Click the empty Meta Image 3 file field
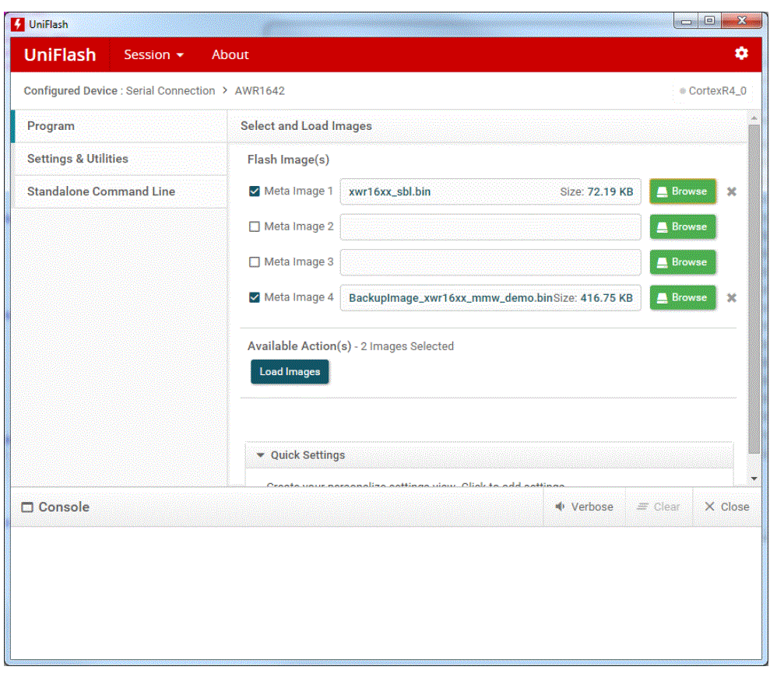 [x=490, y=263]
